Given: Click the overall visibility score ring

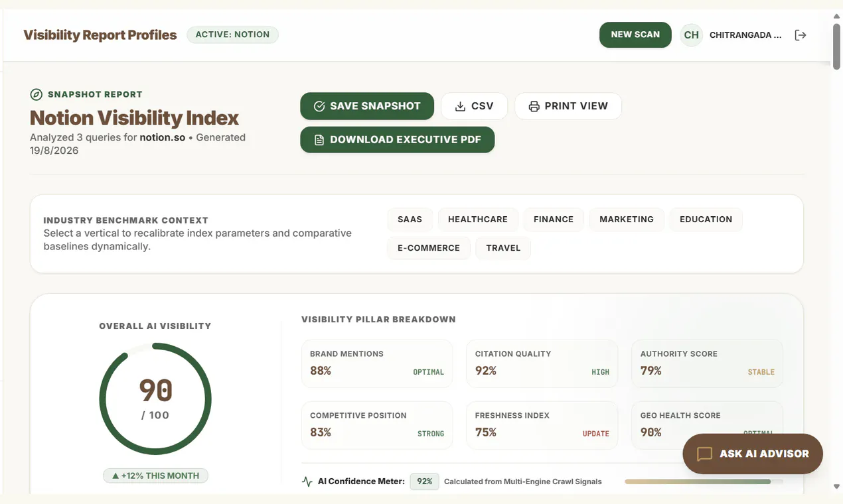Looking at the screenshot, I should tap(155, 399).
